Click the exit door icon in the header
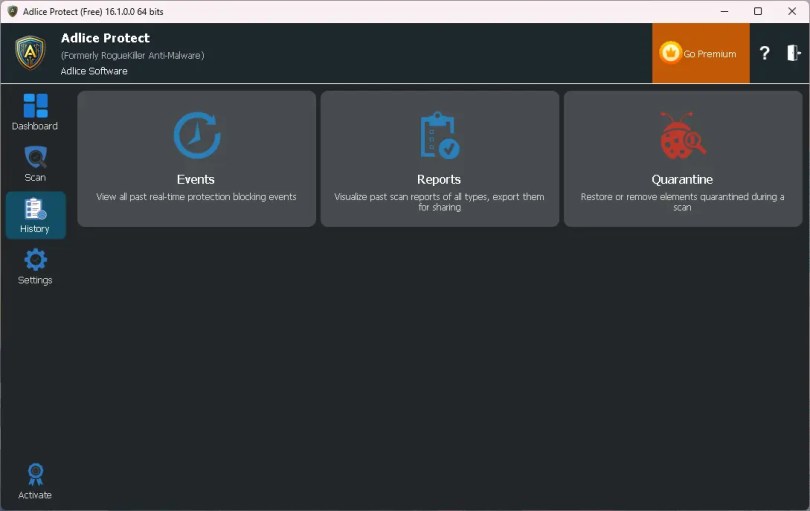Screen dimensions: 810x511 (x=793, y=53)
